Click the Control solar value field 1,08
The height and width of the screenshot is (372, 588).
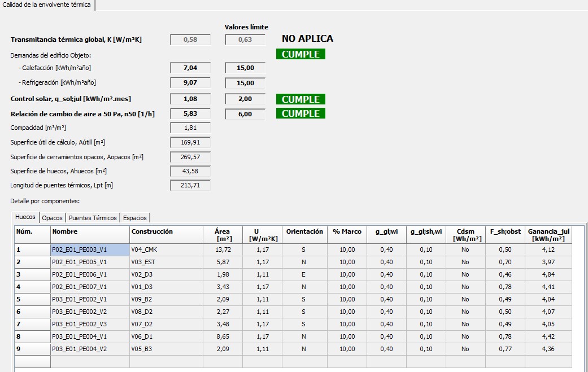click(x=190, y=99)
